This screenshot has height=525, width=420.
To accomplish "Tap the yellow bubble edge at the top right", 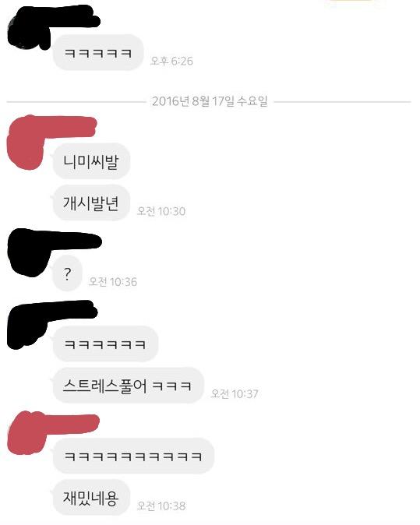I will [355, 1].
